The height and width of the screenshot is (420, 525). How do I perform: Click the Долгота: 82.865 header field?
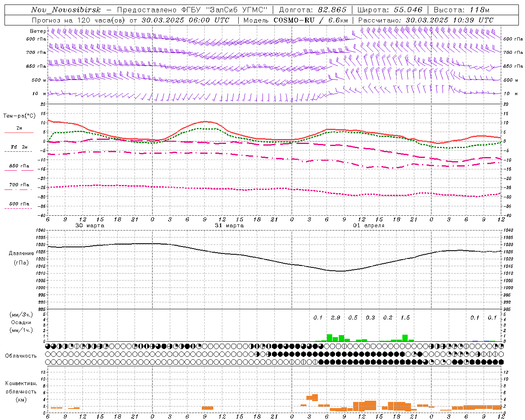click(x=313, y=10)
